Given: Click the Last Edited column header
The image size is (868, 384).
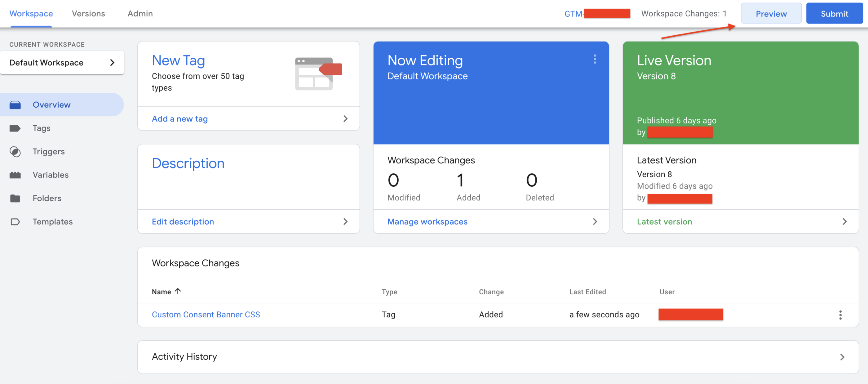Looking at the screenshot, I should tap(587, 292).
